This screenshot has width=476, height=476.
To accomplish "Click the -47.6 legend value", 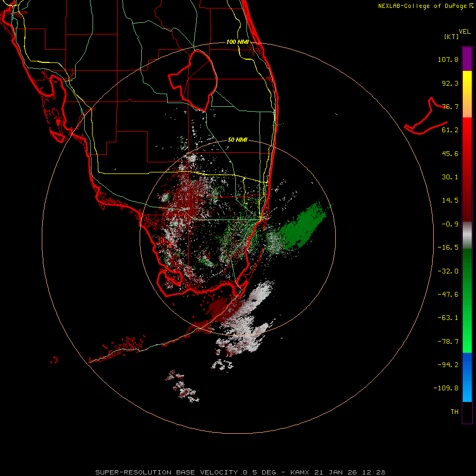I will [448, 295].
